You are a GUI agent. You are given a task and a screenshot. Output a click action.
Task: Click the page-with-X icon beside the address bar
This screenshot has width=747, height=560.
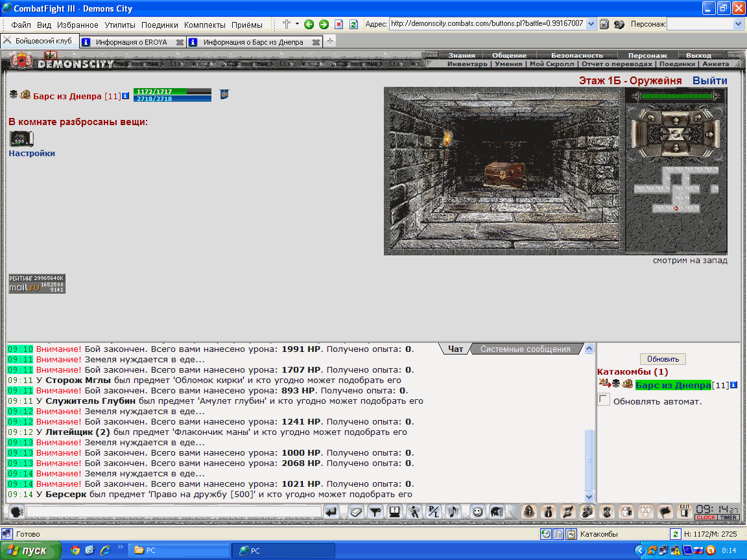click(x=604, y=24)
